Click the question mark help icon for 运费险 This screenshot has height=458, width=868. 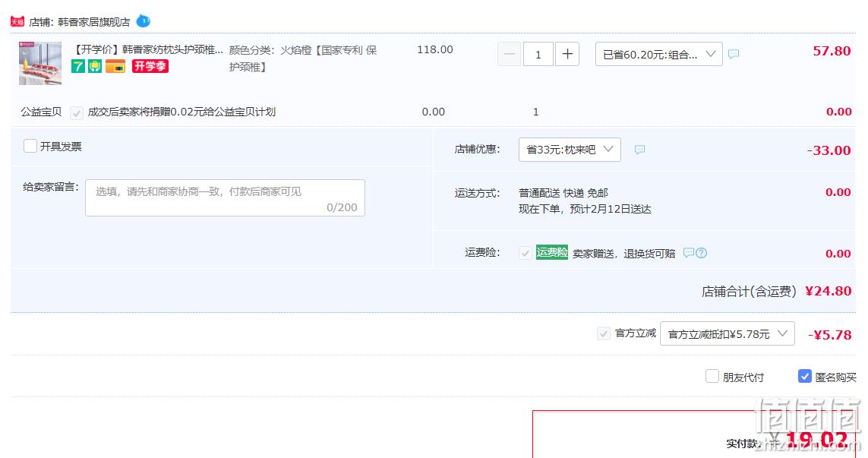click(x=702, y=253)
